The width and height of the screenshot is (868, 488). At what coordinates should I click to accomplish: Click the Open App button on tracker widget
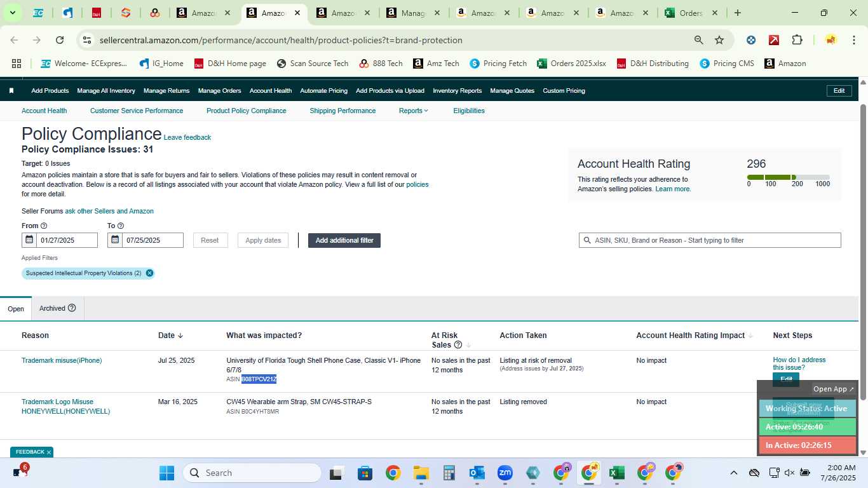[x=834, y=389]
